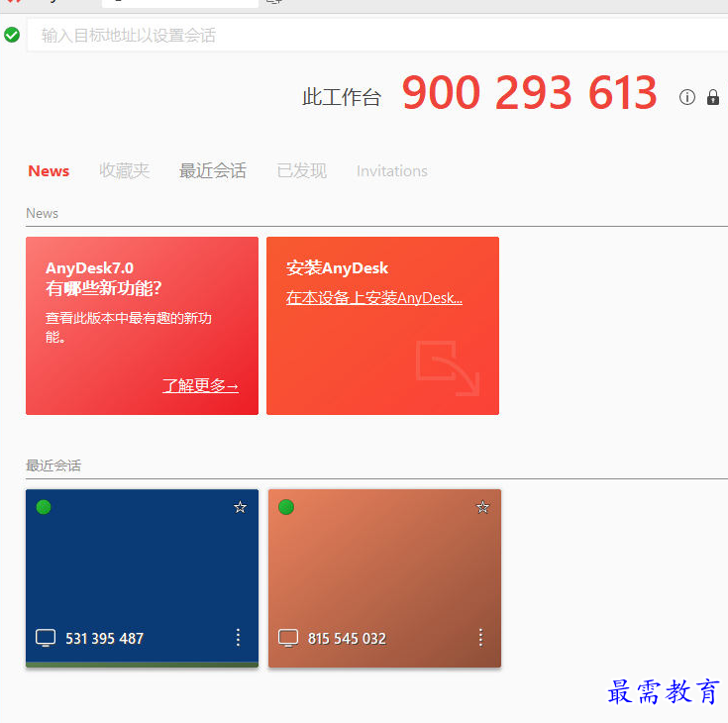Viewport: 728px width, 723px height.
Task: Click the online status dot on 531 395 487
Action: tap(44, 507)
